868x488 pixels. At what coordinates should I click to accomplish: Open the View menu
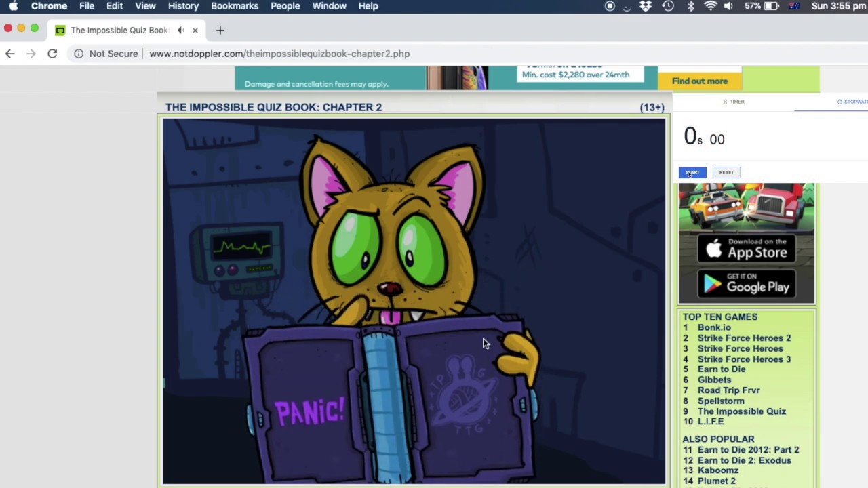(145, 6)
